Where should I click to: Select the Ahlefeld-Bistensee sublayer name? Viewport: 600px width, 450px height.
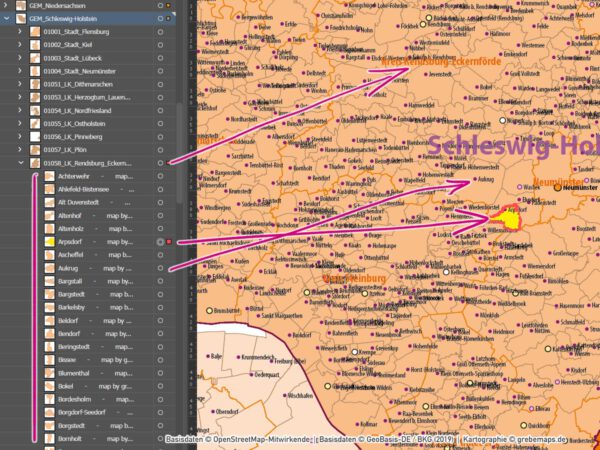pyautogui.click(x=83, y=189)
